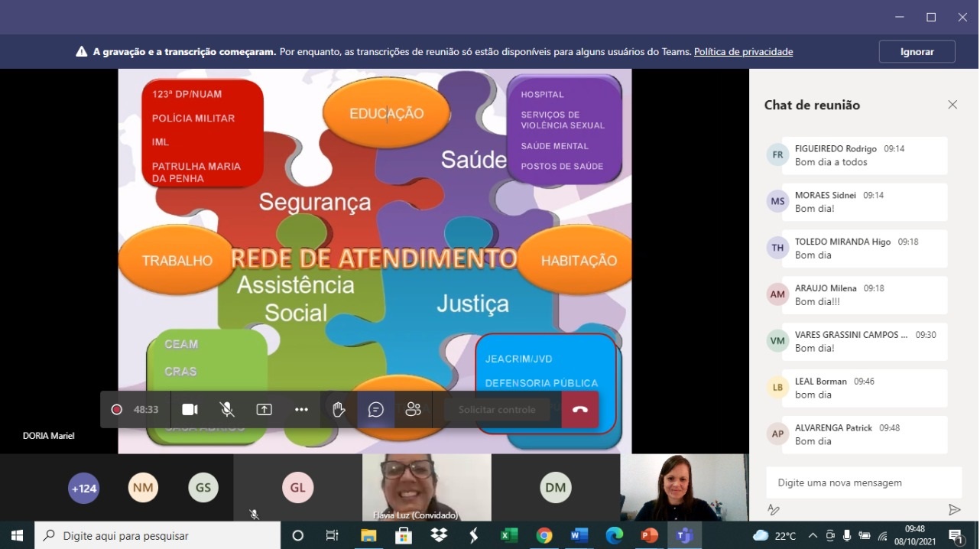Click ARAUJO Milena's Bom dia!!! message
The height and width of the screenshot is (549, 980).
pyautogui.click(x=817, y=301)
